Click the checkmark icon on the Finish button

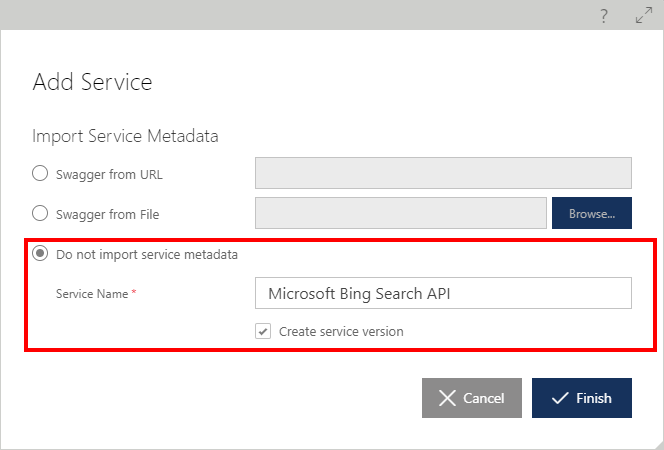click(x=560, y=398)
